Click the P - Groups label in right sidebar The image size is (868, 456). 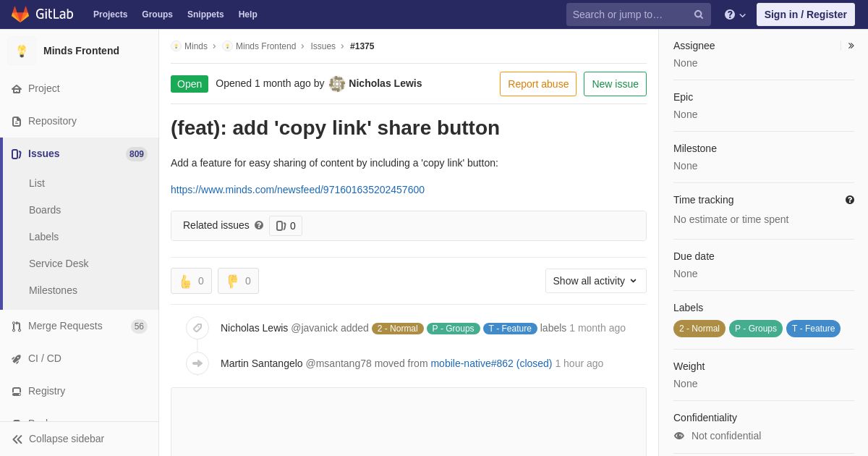pyautogui.click(x=756, y=329)
